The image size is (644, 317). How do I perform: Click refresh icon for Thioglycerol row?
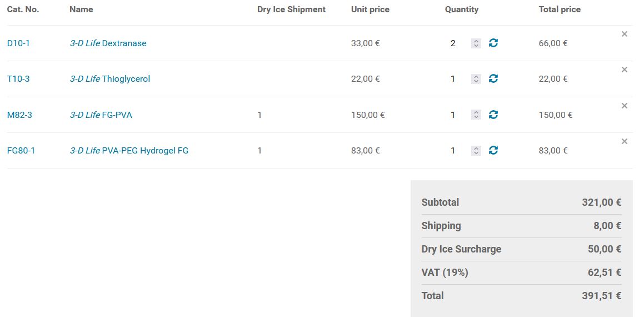[493, 79]
